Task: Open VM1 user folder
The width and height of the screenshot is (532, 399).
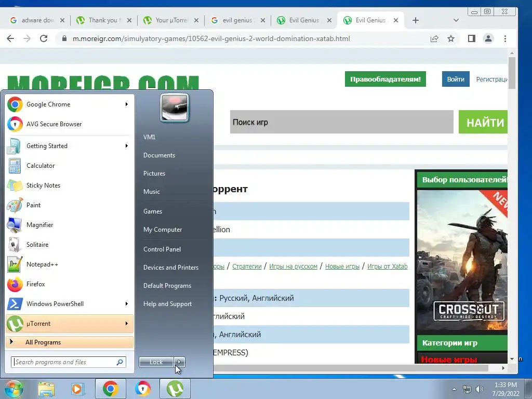Action: pos(149,137)
